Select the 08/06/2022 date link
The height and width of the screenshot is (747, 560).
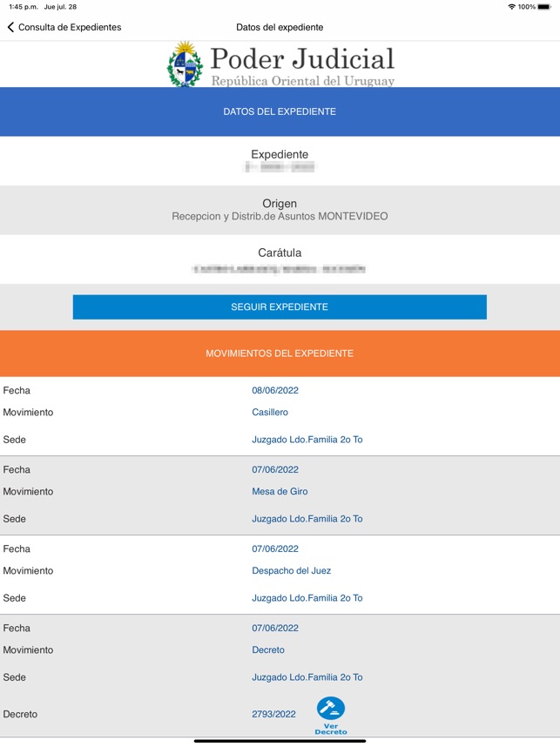coord(275,390)
